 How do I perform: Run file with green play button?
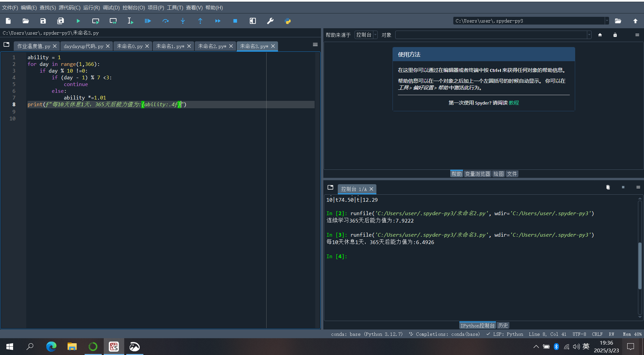(78, 21)
